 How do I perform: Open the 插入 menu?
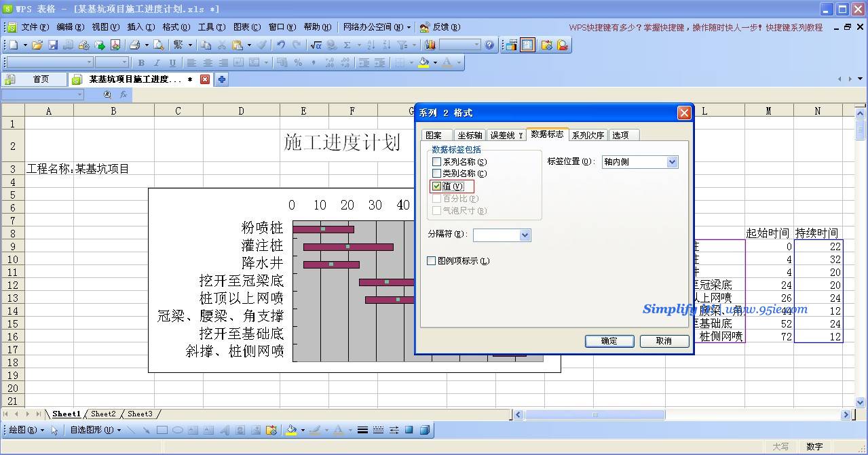tap(139, 27)
